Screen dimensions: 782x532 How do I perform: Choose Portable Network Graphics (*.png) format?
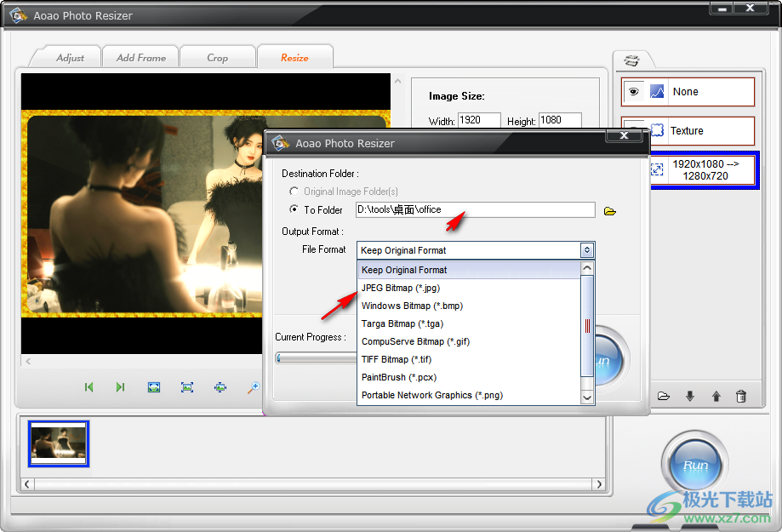[430, 395]
